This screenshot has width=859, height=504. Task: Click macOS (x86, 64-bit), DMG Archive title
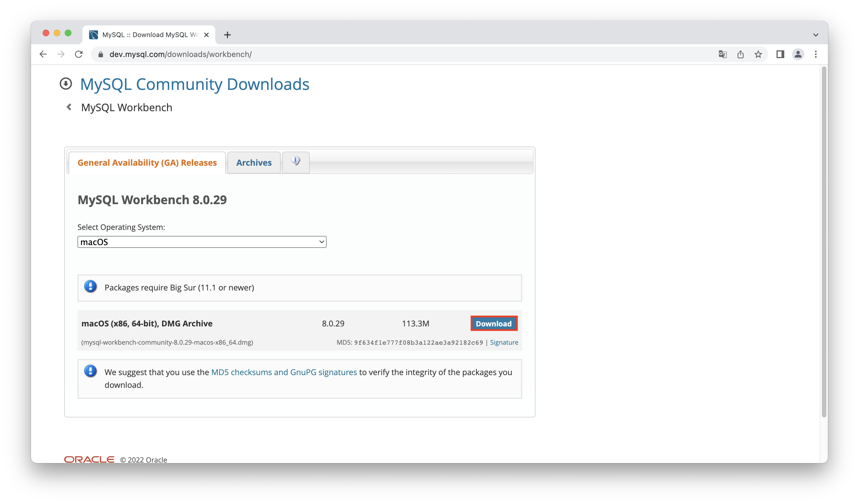pos(147,324)
